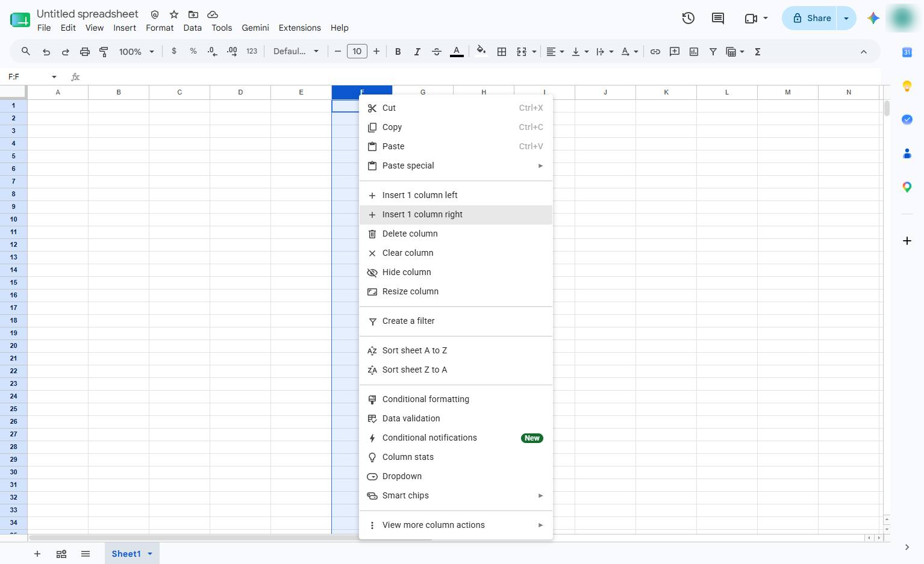Image resolution: width=924 pixels, height=564 pixels.
Task: Open Conditional formatting option
Action: coord(456,400)
